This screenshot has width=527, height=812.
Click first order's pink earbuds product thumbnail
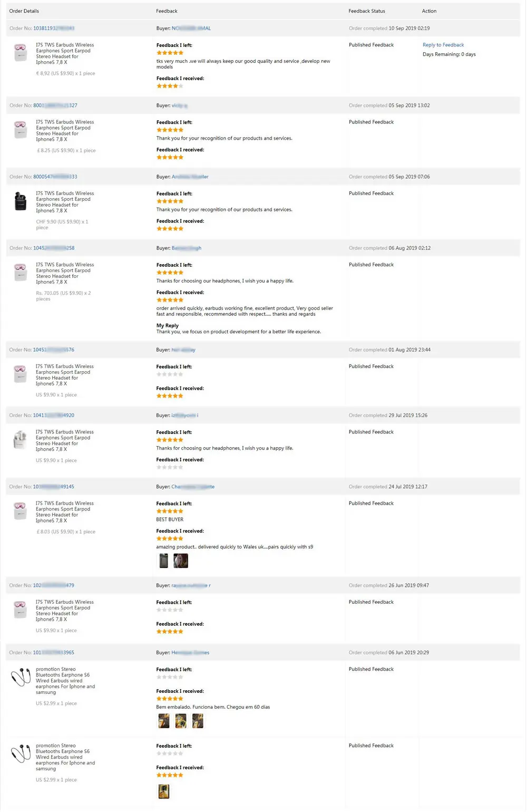click(21, 52)
